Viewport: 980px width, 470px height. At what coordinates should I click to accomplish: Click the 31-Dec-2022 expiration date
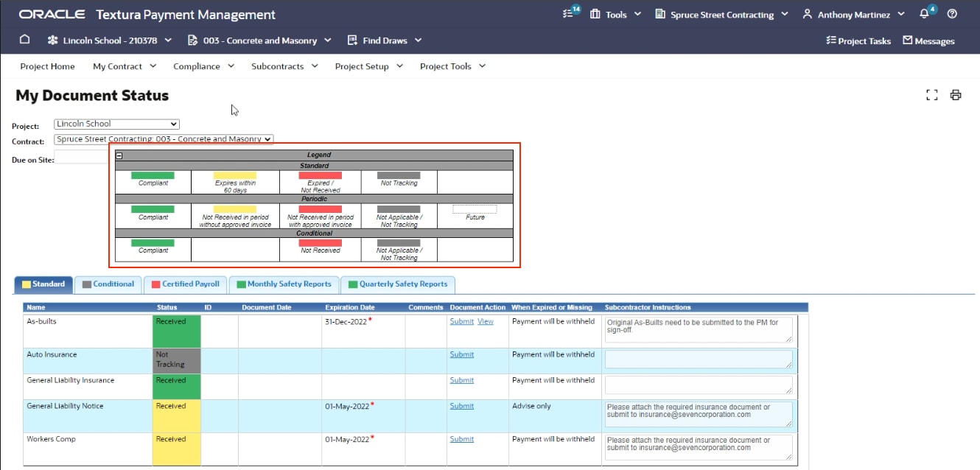click(x=346, y=322)
